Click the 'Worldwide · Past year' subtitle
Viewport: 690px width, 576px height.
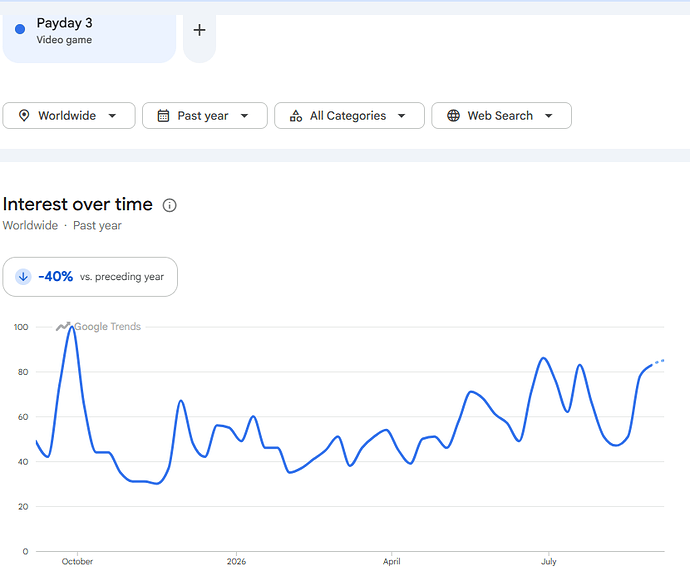(62, 225)
